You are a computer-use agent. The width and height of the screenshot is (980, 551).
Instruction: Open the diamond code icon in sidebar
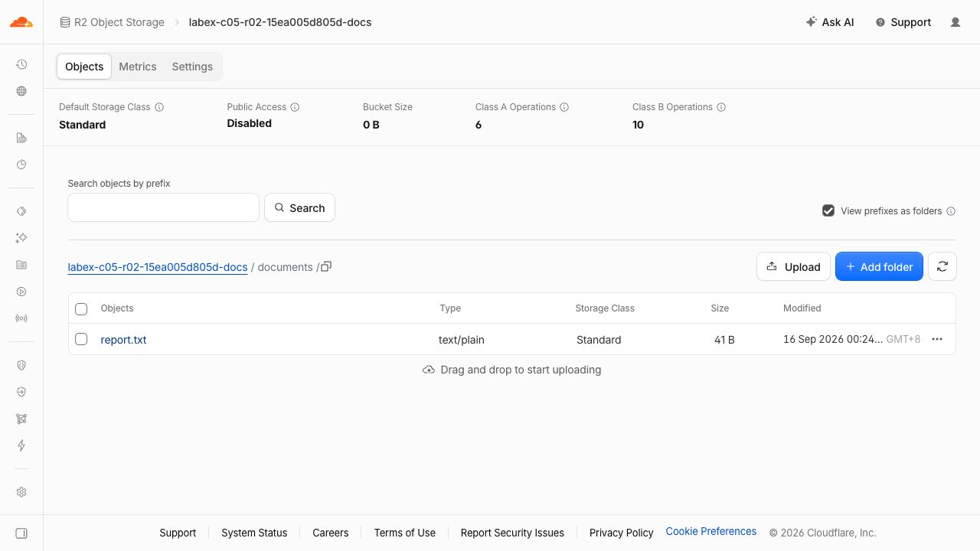[21, 211]
